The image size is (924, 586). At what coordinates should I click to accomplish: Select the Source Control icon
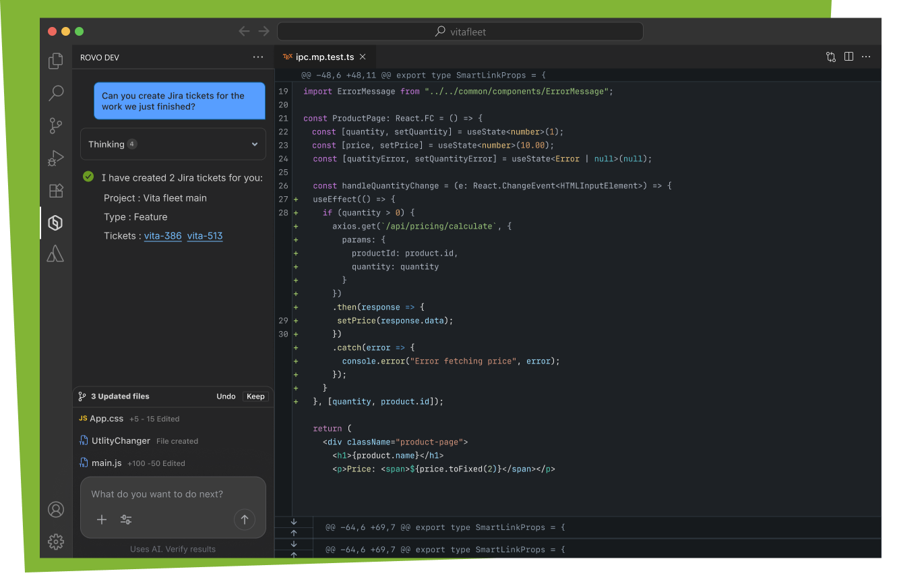point(55,125)
